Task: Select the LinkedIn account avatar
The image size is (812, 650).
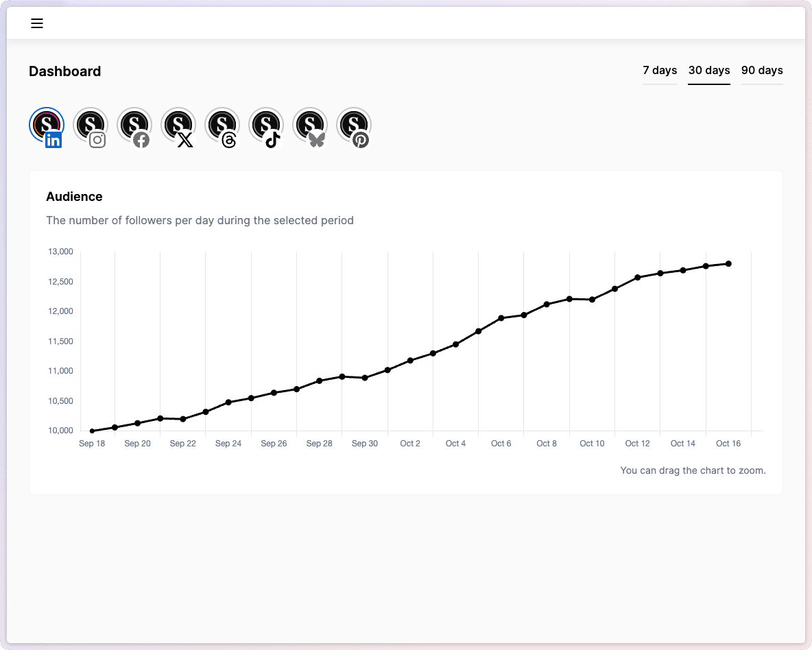Action: (47, 125)
